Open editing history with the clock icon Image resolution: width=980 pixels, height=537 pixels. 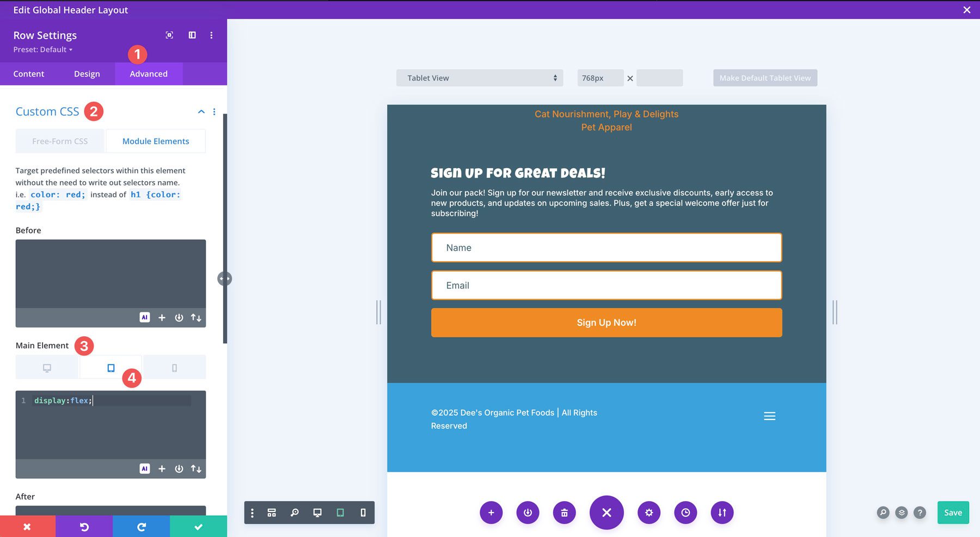pos(685,512)
